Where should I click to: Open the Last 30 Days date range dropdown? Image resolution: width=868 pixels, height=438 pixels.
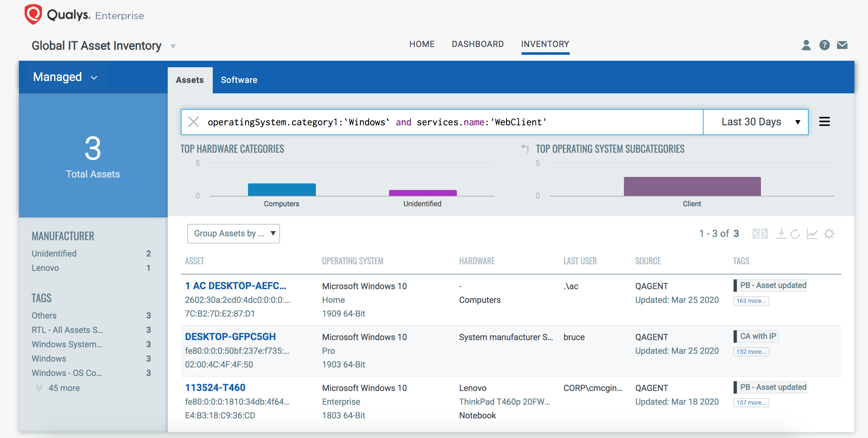[x=755, y=122]
